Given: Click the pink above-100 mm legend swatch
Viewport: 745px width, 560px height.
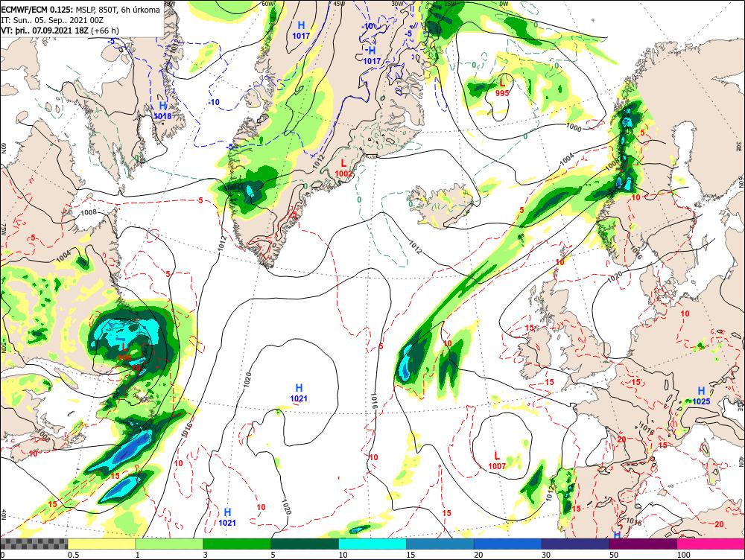Looking at the screenshot, I should 711,544.
